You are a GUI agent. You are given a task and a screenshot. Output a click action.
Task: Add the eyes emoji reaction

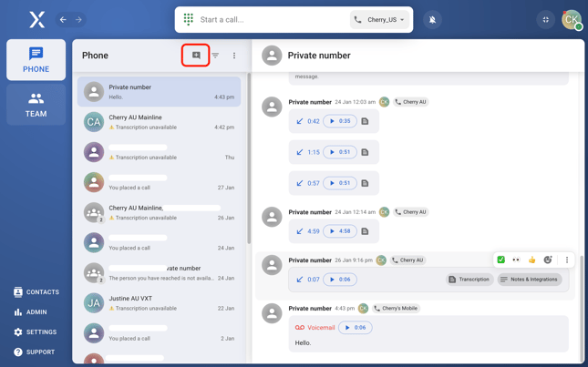click(516, 260)
